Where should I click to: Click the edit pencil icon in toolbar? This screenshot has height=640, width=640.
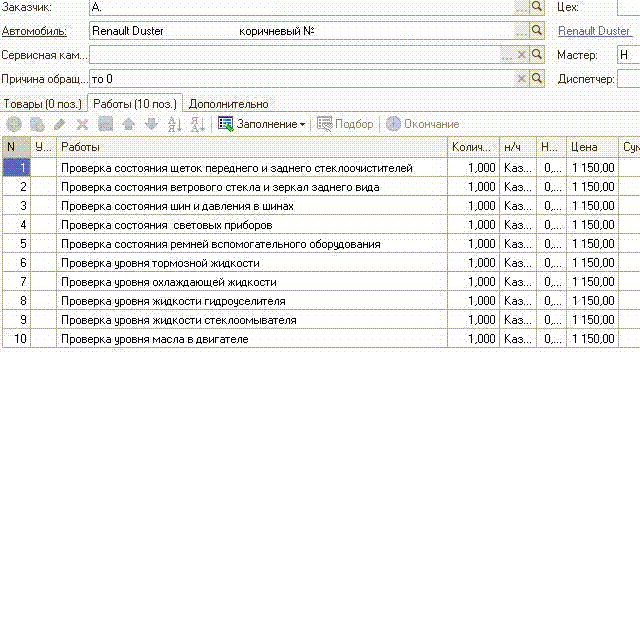click(x=60, y=124)
